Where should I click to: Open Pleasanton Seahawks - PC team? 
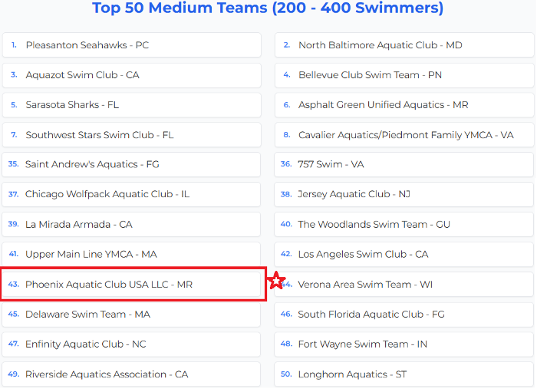(x=87, y=45)
